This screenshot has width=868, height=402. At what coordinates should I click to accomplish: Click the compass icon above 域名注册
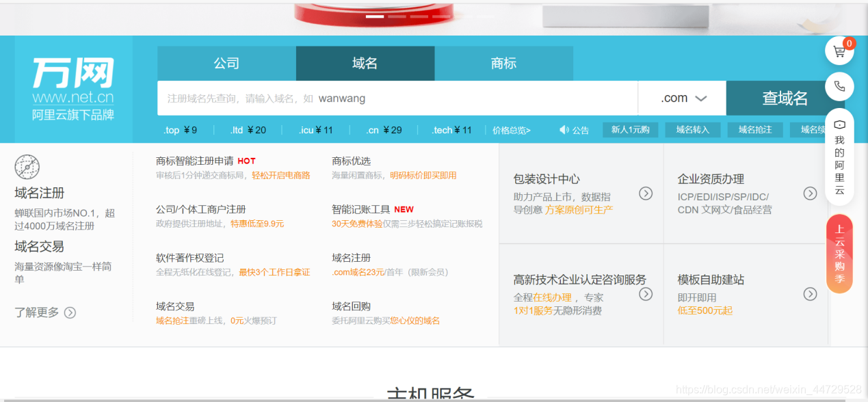(x=27, y=167)
